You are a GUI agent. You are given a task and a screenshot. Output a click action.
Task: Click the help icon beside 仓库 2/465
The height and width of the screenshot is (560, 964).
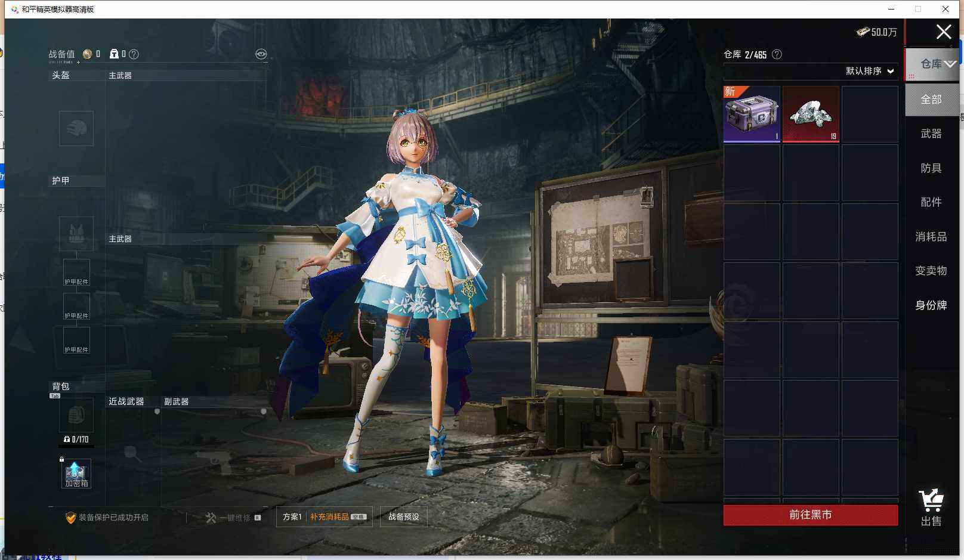pyautogui.click(x=777, y=54)
